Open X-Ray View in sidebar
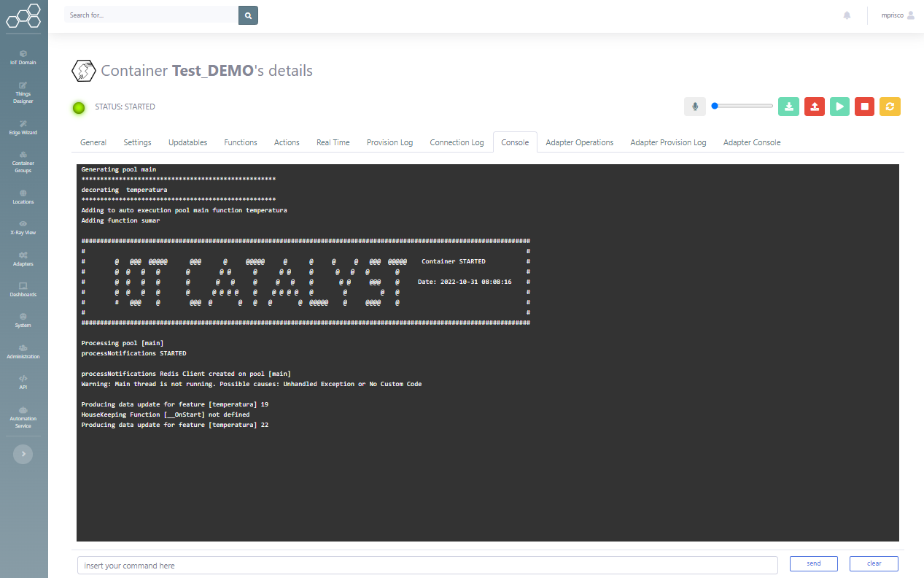Viewport: 924px width, 578px height. tap(23, 228)
